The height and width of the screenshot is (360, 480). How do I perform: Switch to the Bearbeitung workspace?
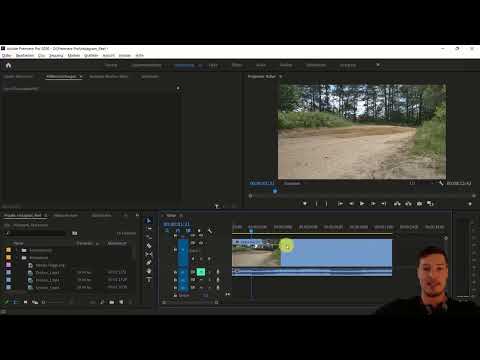(184, 65)
